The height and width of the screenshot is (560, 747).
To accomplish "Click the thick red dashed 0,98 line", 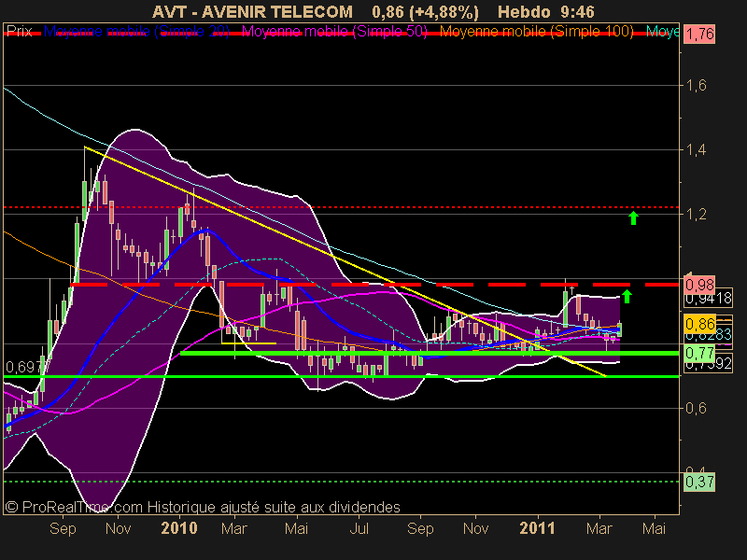I will [374, 285].
